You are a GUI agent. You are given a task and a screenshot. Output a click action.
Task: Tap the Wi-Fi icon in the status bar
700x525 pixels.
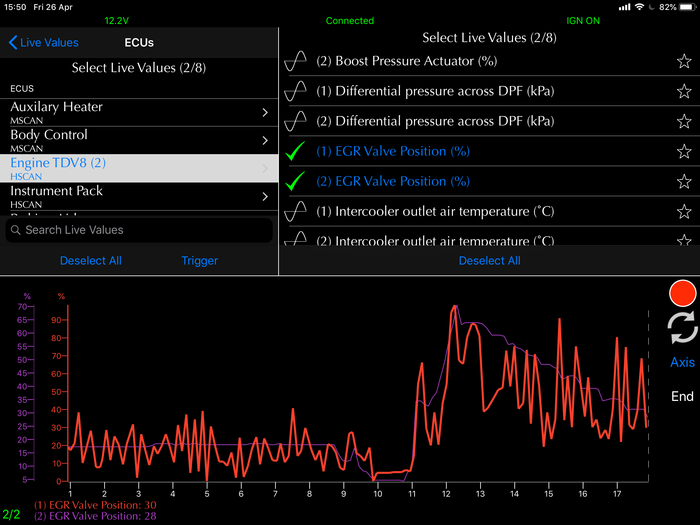(x=639, y=7)
